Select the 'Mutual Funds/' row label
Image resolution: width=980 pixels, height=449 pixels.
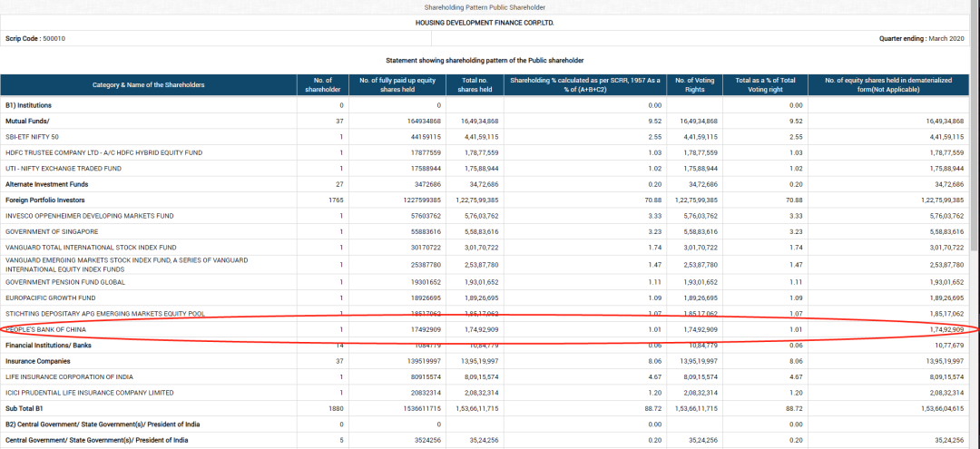[x=27, y=122]
